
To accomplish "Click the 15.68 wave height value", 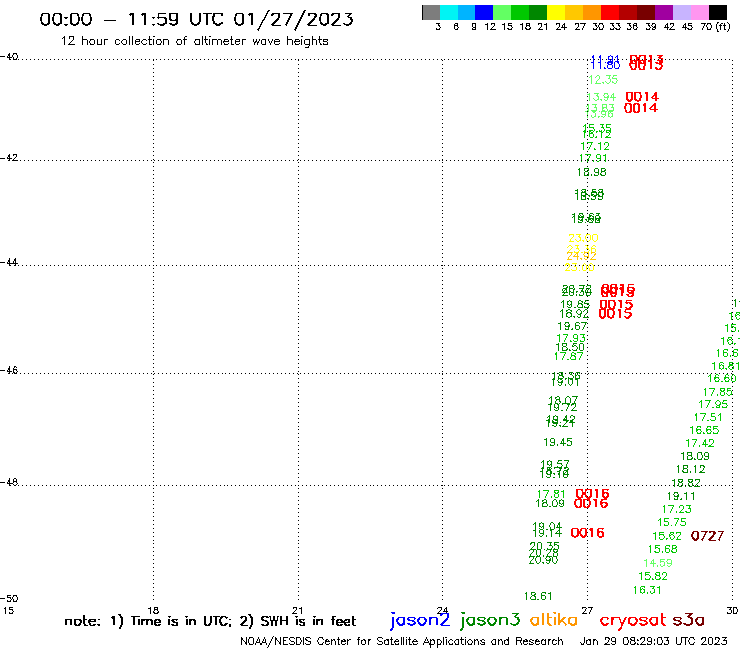I will [x=663, y=549].
